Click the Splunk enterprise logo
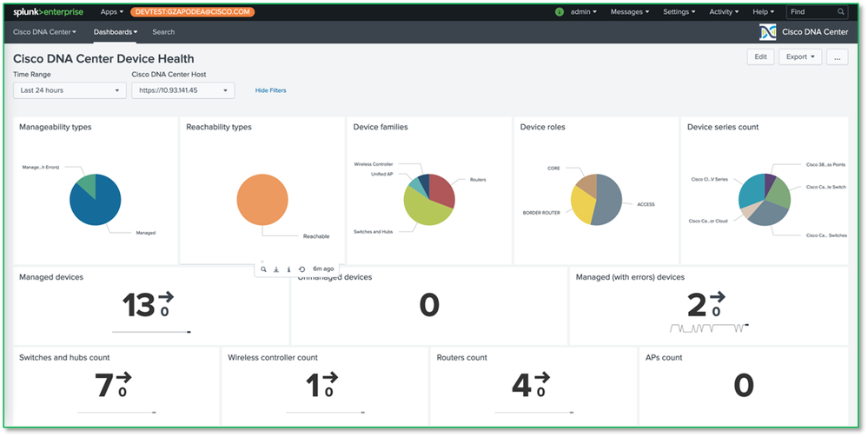The image size is (868, 437). [48, 11]
